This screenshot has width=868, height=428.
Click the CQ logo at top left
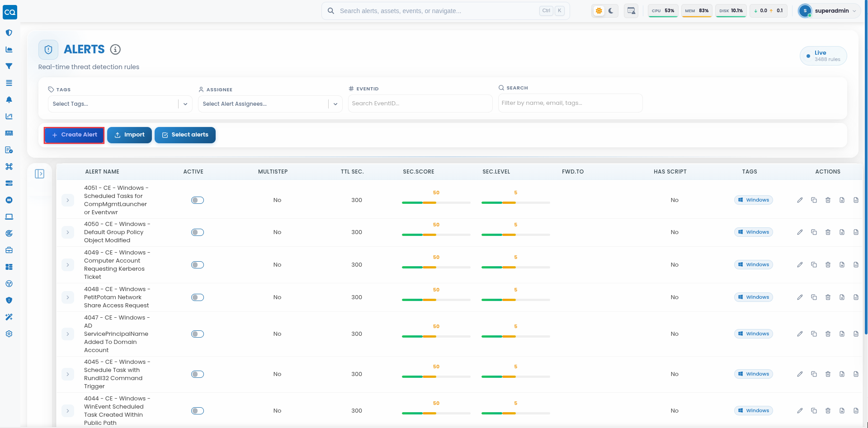coord(10,12)
